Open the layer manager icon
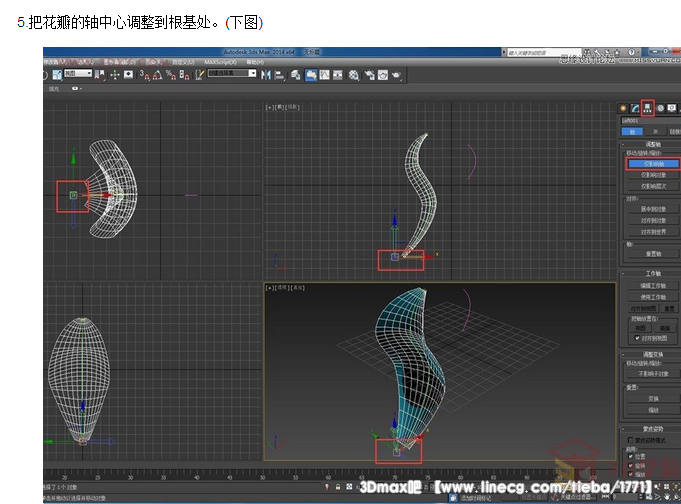 (x=296, y=75)
